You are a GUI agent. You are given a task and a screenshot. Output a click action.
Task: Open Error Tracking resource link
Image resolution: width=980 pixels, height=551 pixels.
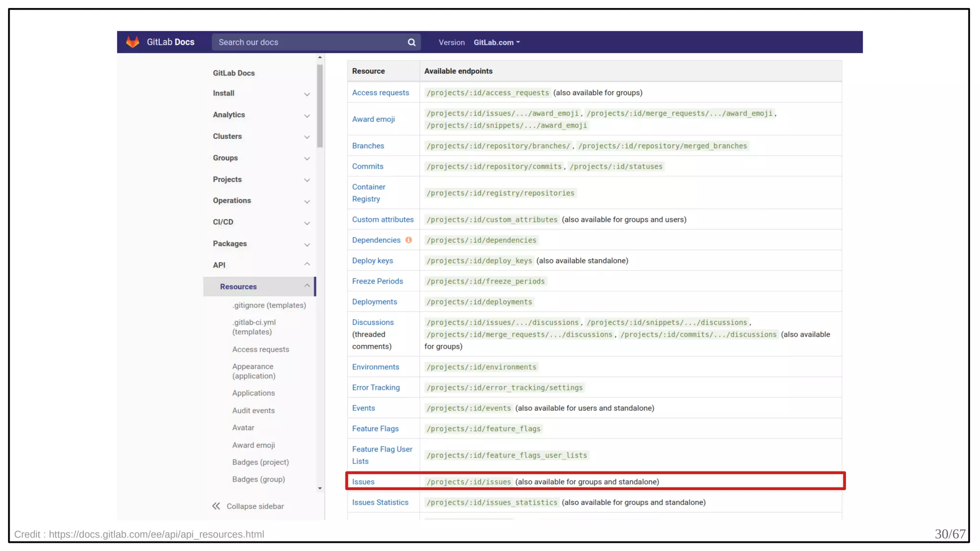(376, 387)
